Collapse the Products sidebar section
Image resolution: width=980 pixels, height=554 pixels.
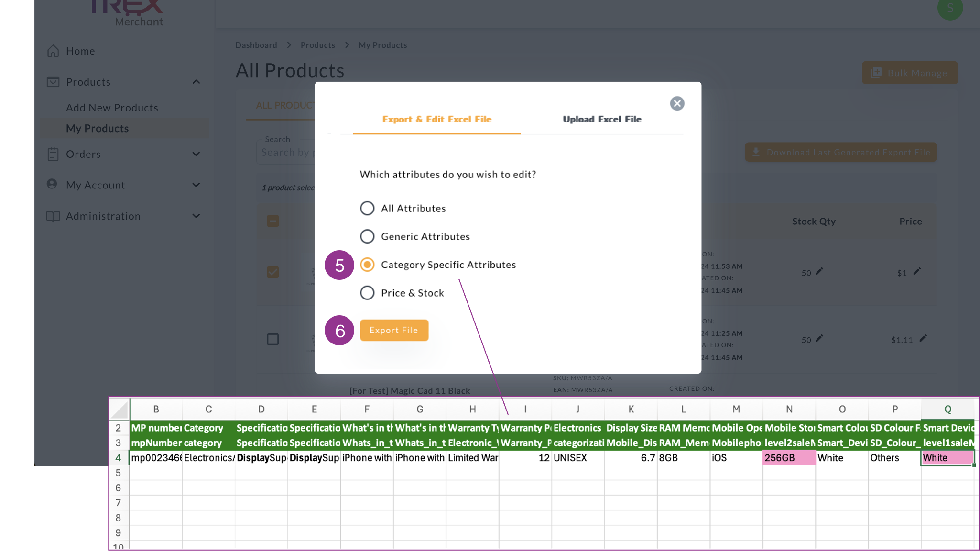(196, 82)
